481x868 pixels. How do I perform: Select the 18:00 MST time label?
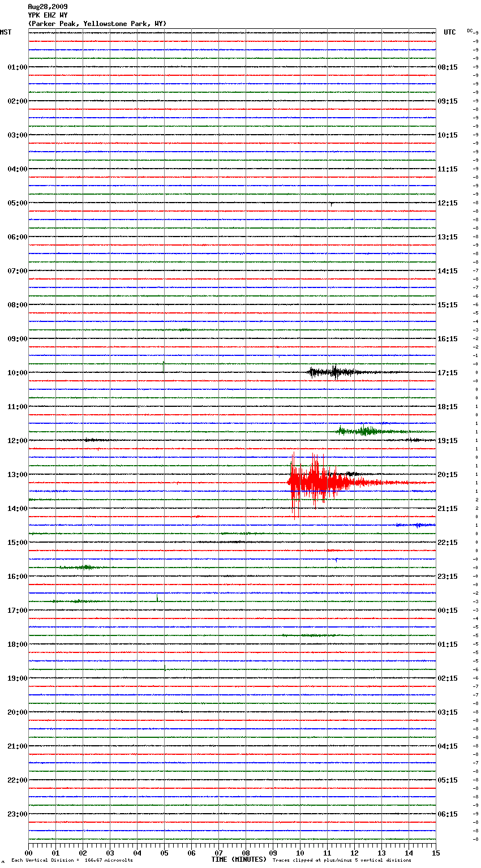[x=18, y=644]
